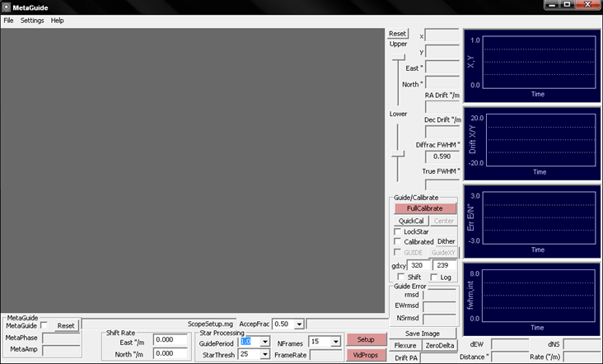
Task: Expand the StarThresh dropdown list
Action: click(264, 354)
